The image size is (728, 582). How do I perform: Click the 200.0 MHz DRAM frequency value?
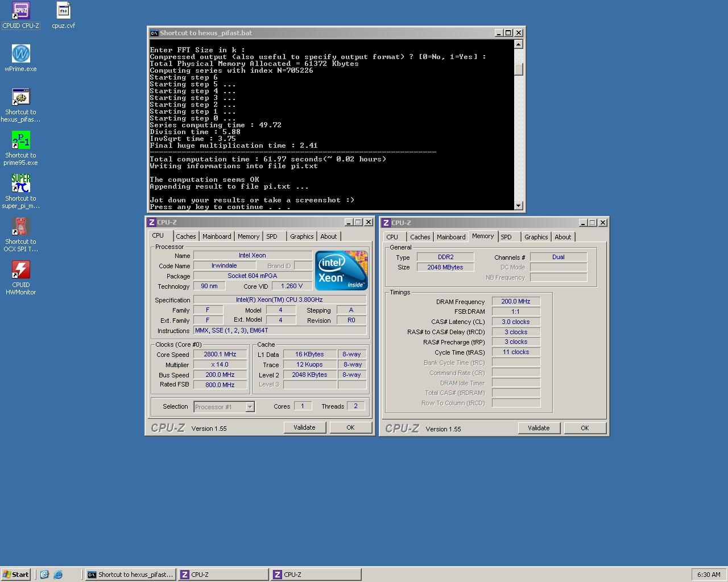pos(516,302)
